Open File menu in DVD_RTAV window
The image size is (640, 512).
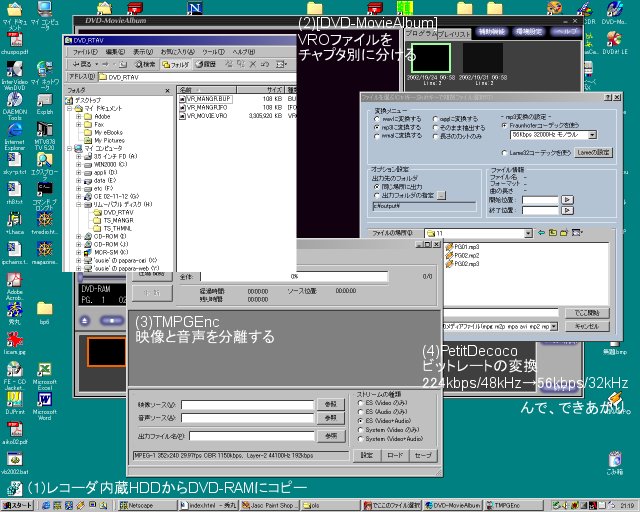tap(85, 52)
